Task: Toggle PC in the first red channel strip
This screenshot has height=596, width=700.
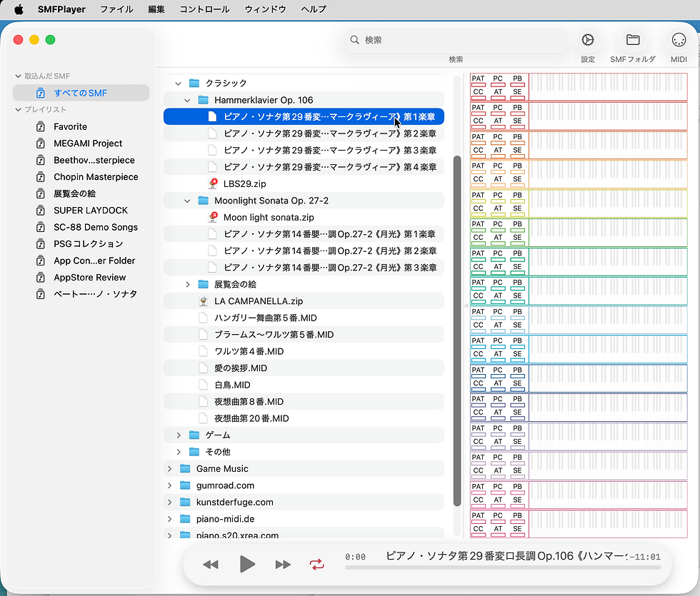Action: pos(498,80)
